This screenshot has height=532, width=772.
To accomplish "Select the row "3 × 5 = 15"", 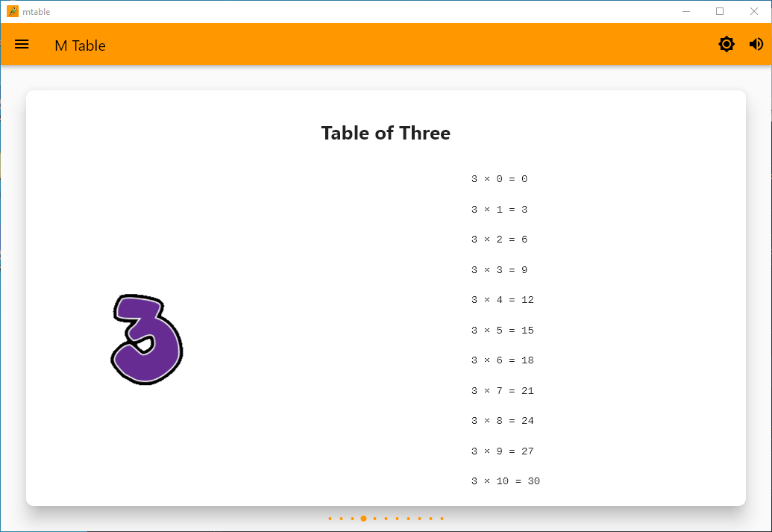I will pyautogui.click(x=502, y=331).
